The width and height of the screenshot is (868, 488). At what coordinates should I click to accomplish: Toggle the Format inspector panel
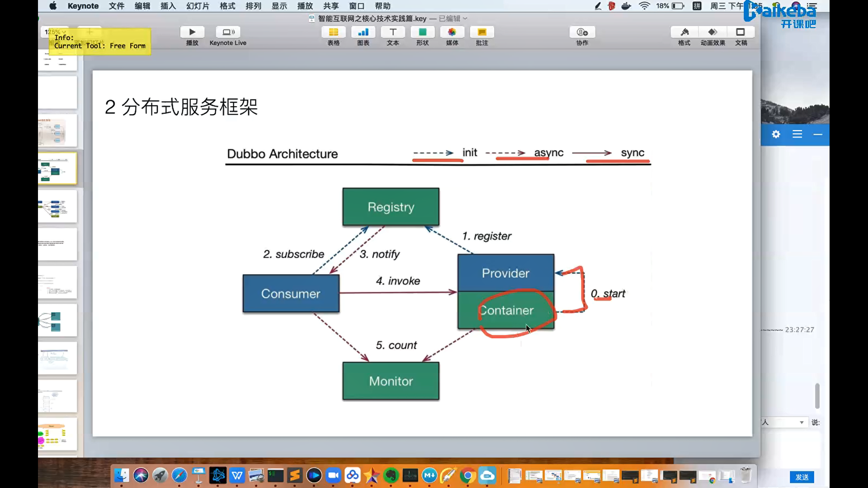pyautogui.click(x=684, y=32)
